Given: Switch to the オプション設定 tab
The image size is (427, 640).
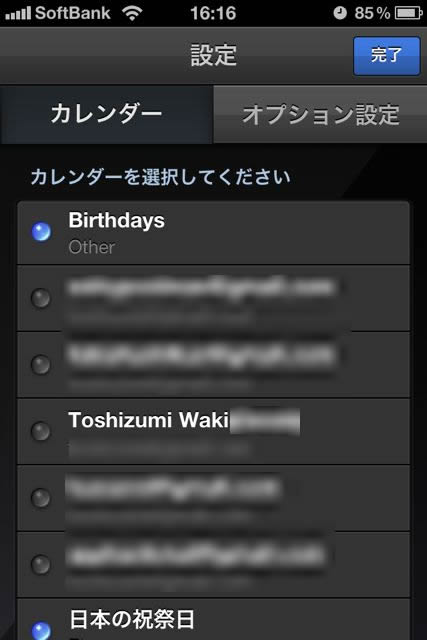Looking at the screenshot, I should coord(320,114).
